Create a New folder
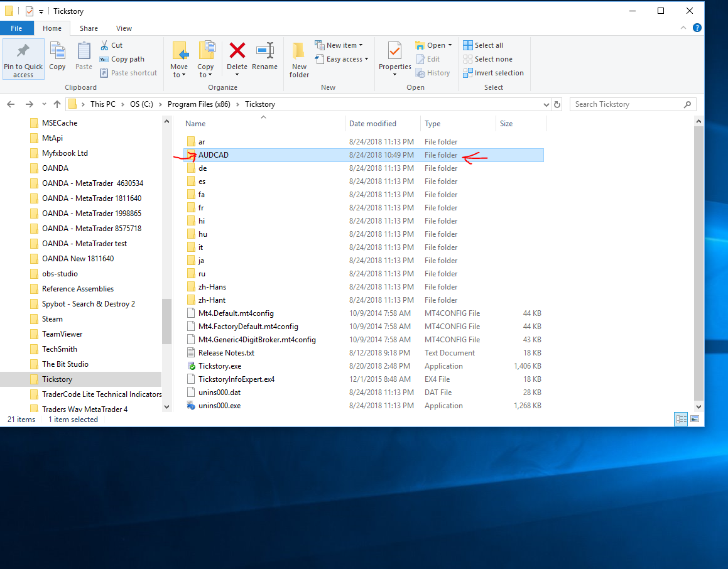This screenshot has width=728, height=569. (299, 60)
